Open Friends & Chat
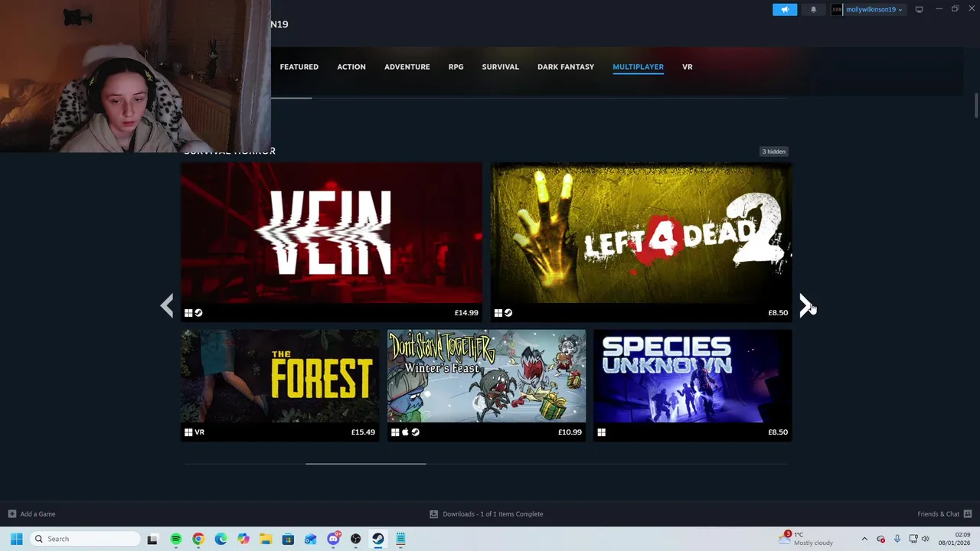980x551 pixels. tap(945, 514)
